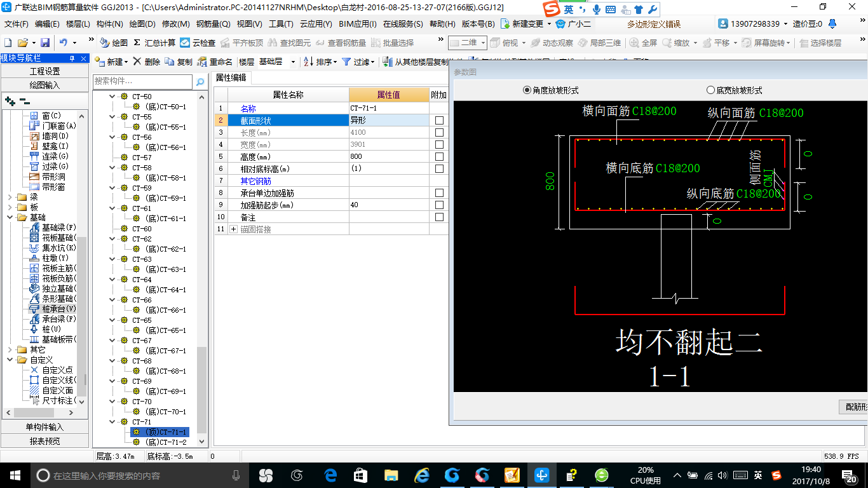Screen dimensions: 868x488
Task: Click the 搜索构件 search input field
Action: tap(142, 81)
